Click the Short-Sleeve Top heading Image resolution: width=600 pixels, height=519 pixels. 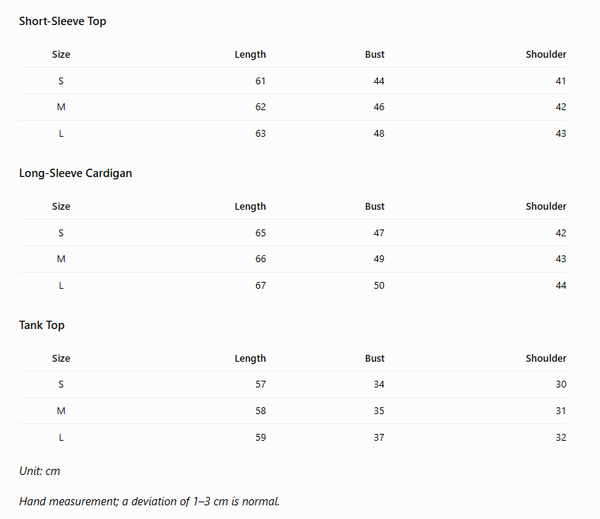63,21
